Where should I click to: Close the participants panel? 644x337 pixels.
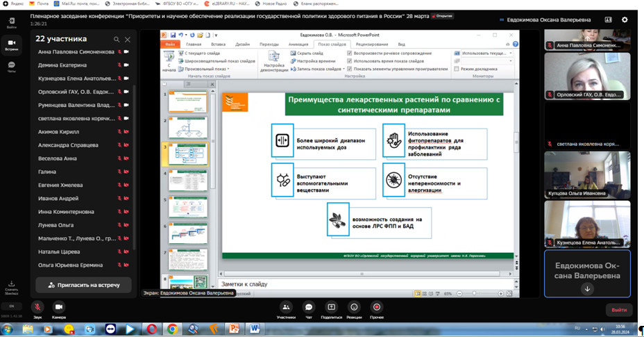127,40
